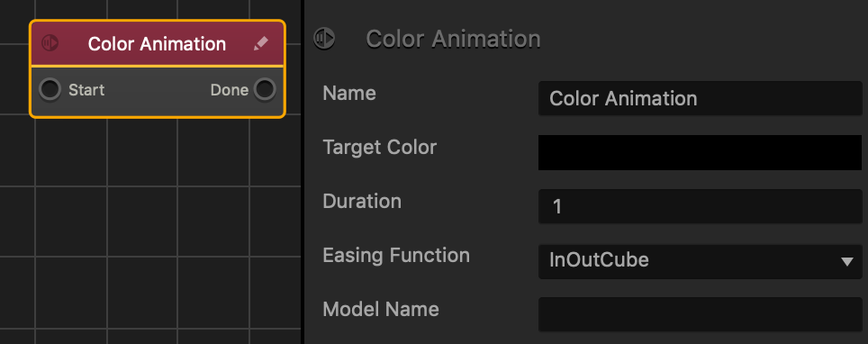The image size is (868, 344).
Task: Click the Name label in properties
Action: [349, 93]
